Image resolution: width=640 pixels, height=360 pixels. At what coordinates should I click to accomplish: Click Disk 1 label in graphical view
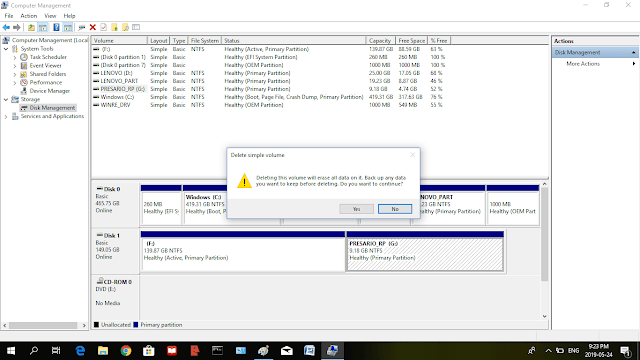point(112,236)
